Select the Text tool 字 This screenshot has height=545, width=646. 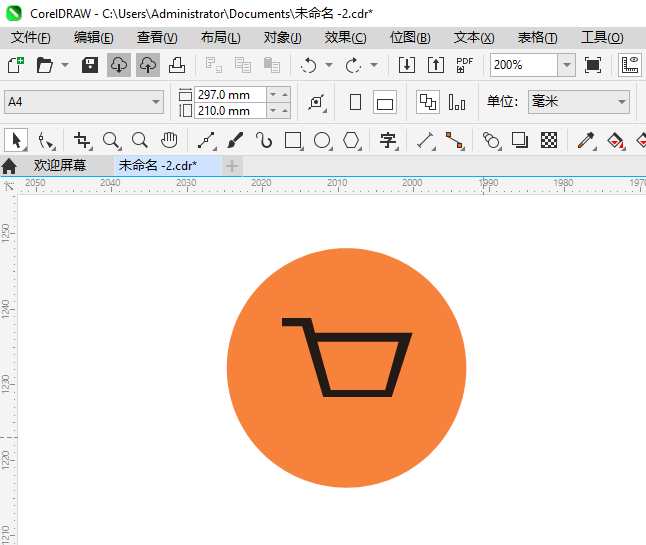(x=389, y=140)
